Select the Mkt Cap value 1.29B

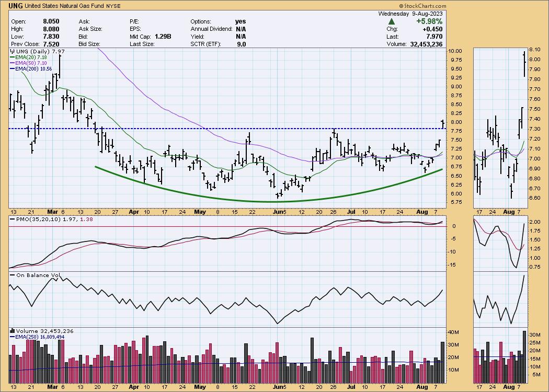coord(163,37)
